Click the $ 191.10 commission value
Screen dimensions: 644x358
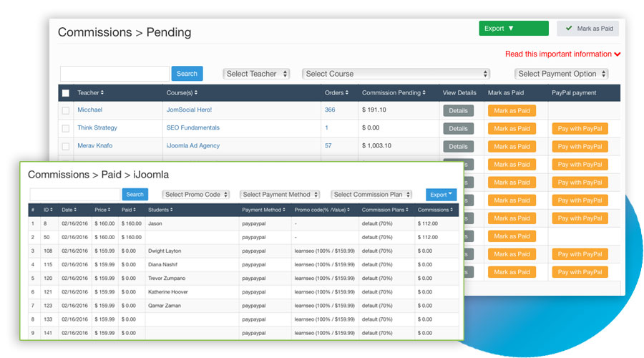coord(374,110)
